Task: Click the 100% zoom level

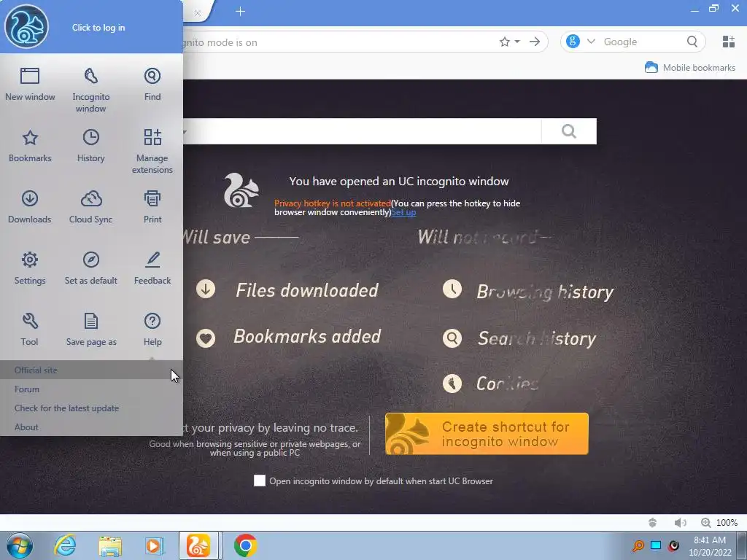Action: tap(727, 523)
